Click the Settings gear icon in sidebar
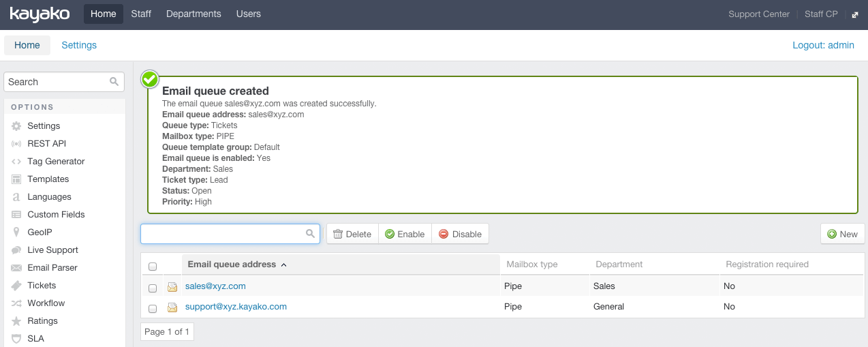Image resolution: width=868 pixels, height=347 pixels. 16,126
